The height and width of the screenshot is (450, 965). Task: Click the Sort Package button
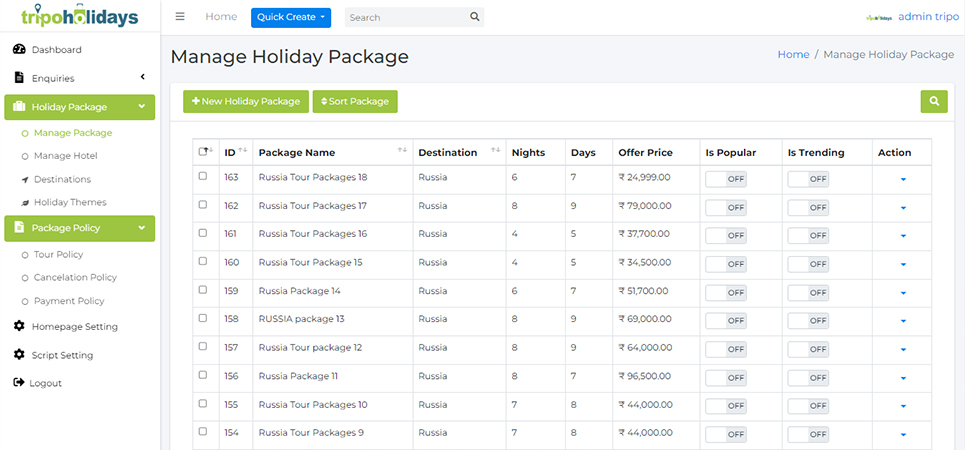tap(355, 101)
